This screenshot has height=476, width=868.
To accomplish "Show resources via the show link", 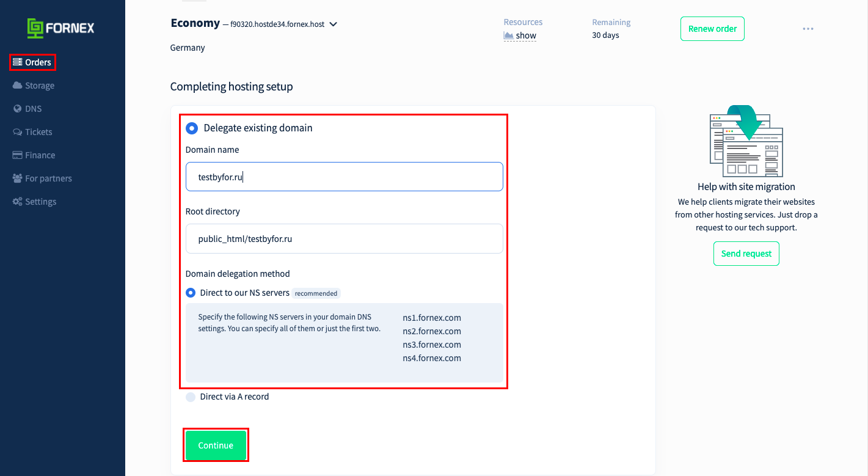I will pyautogui.click(x=526, y=35).
